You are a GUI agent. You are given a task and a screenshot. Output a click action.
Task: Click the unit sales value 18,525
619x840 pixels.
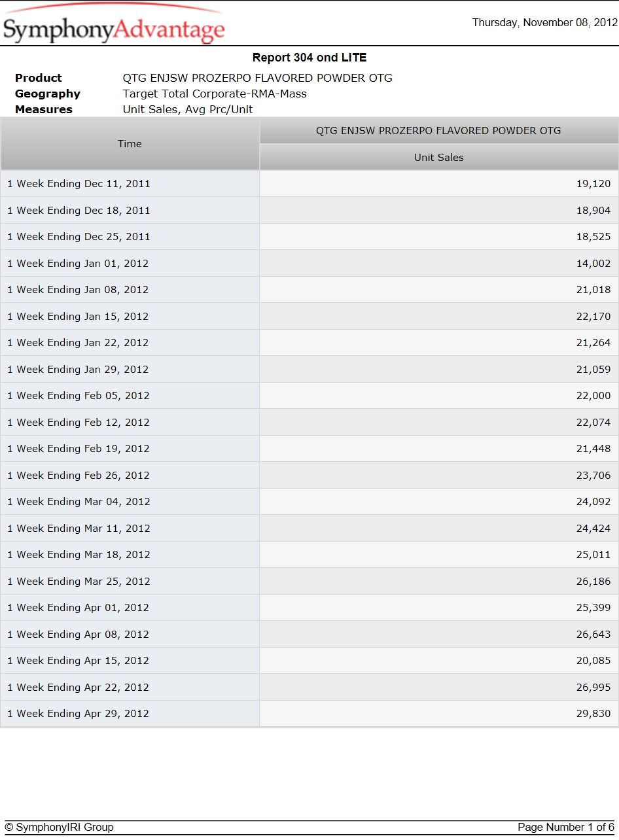593,237
